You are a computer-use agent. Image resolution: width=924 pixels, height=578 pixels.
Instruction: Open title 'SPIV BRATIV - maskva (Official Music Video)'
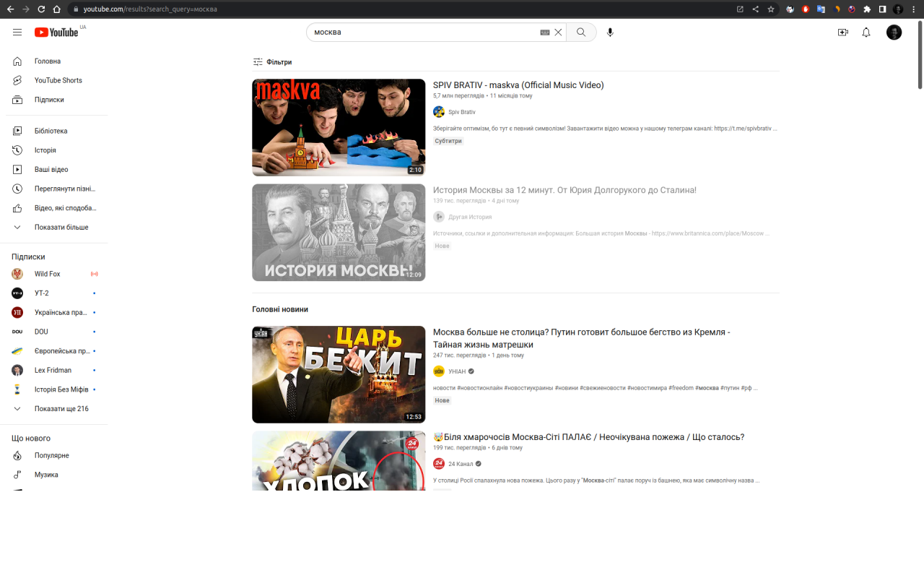coord(518,85)
